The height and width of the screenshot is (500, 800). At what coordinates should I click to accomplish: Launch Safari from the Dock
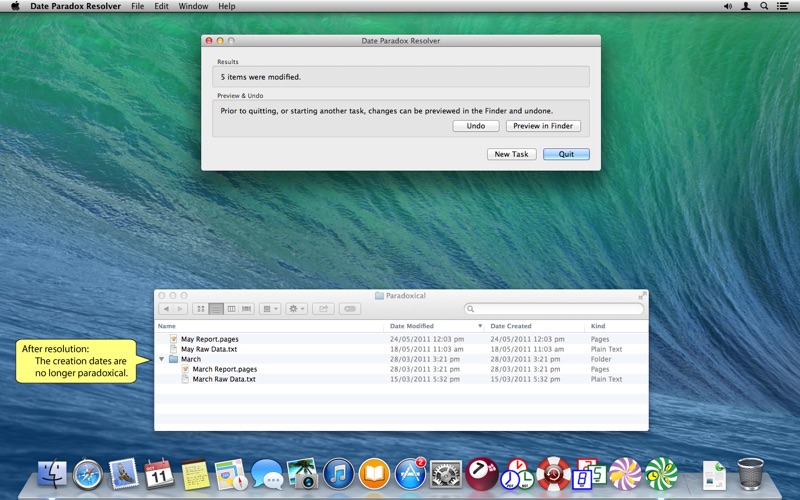click(x=88, y=474)
